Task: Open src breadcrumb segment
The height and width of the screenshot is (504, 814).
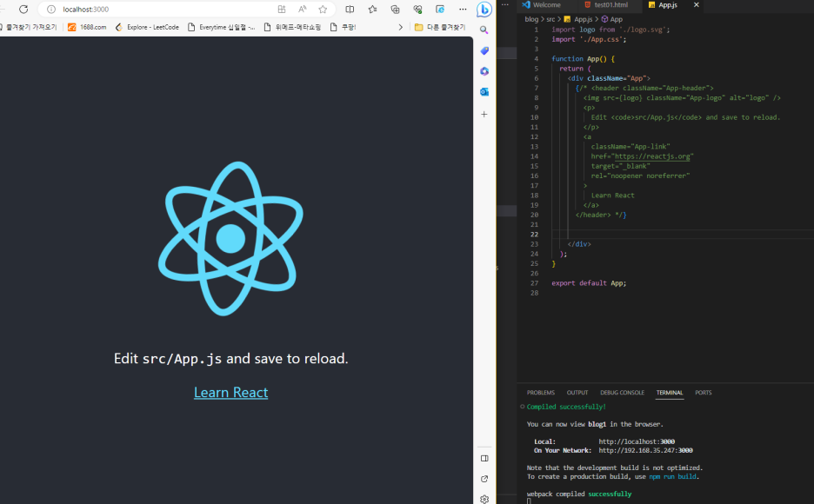Action: pyautogui.click(x=550, y=19)
